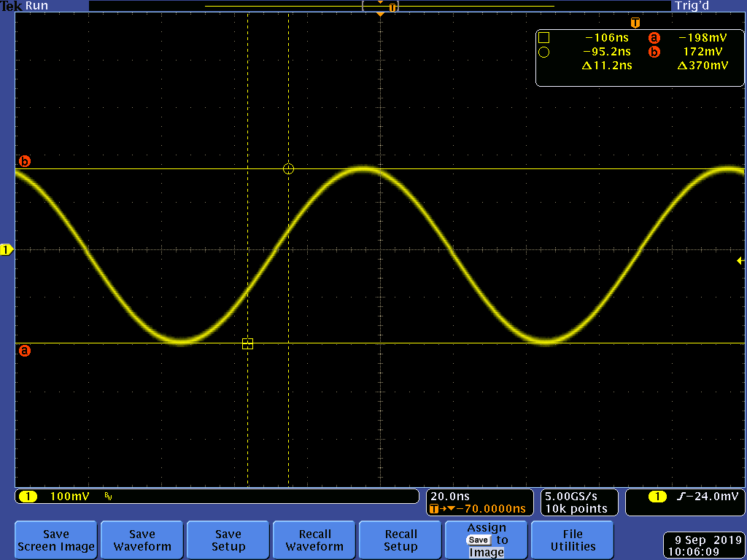
Task: Click the date and time display
Action: [x=705, y=545]
